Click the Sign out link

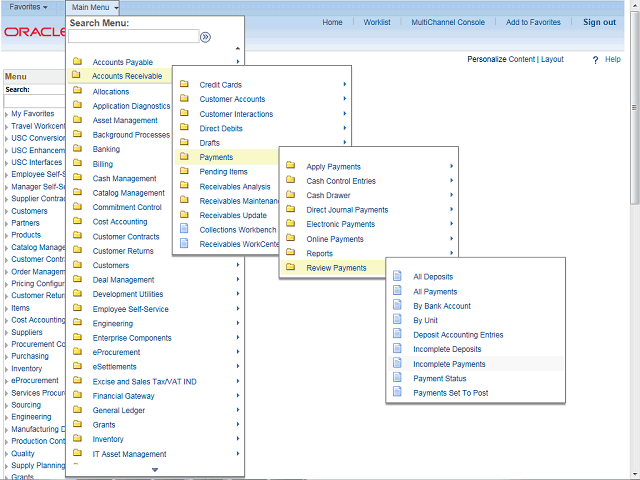click(599, 22)
